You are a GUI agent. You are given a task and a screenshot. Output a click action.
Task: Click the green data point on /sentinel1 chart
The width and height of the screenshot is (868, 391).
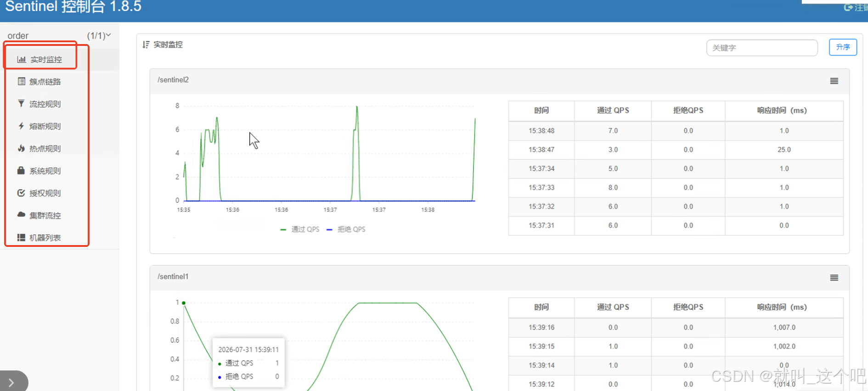(x=184, y=303)
